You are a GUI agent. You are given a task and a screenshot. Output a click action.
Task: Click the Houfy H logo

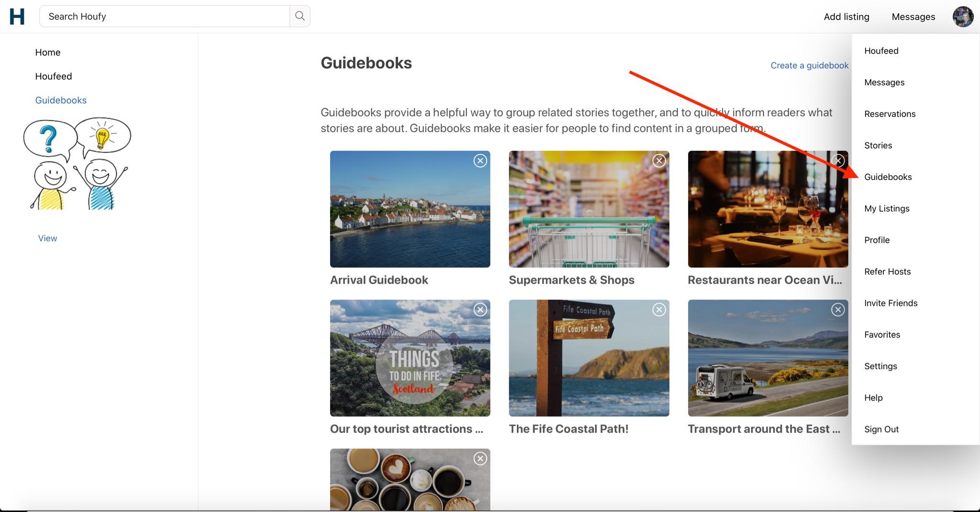[x=16, y=16]
